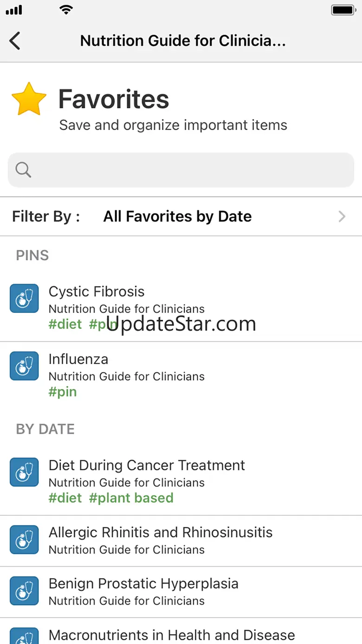This screenshot has height=644, width=362.
Task: Tap the Diet During Cancer Treatment icon
Action: (x=24, y=472)
